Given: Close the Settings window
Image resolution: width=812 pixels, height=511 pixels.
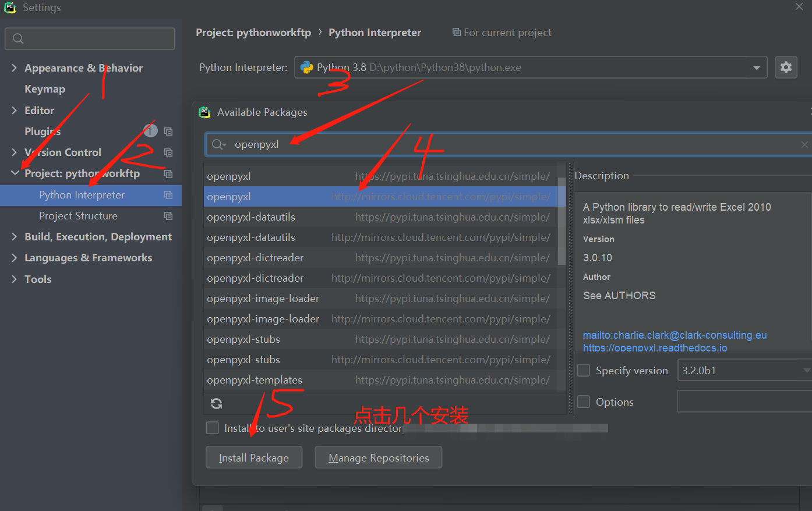Looking at the screenshot, I should click(x=799, y=6).
